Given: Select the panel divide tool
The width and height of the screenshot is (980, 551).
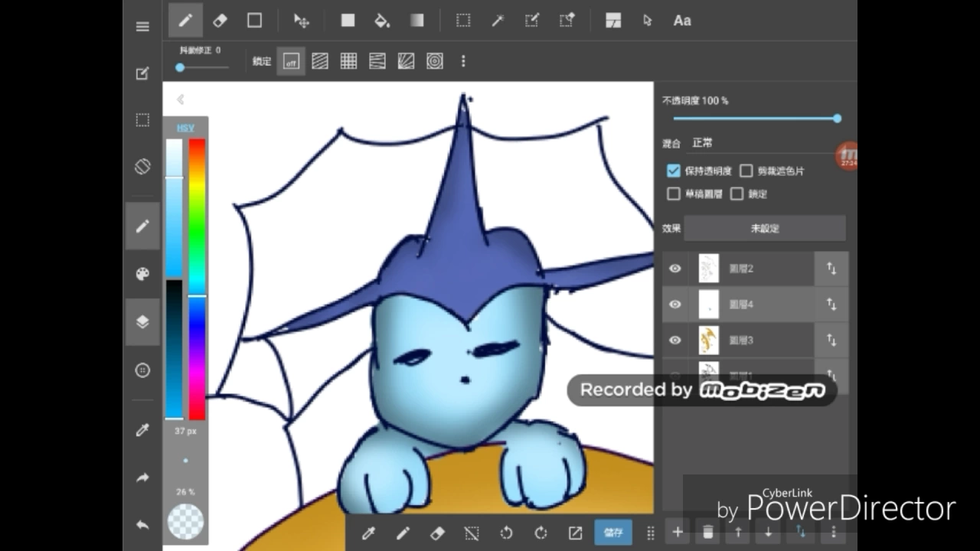Looking at the screenshot, I should pos(612,21).
